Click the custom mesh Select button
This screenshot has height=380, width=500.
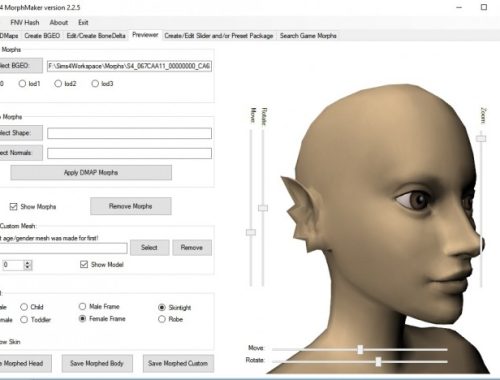149,248
